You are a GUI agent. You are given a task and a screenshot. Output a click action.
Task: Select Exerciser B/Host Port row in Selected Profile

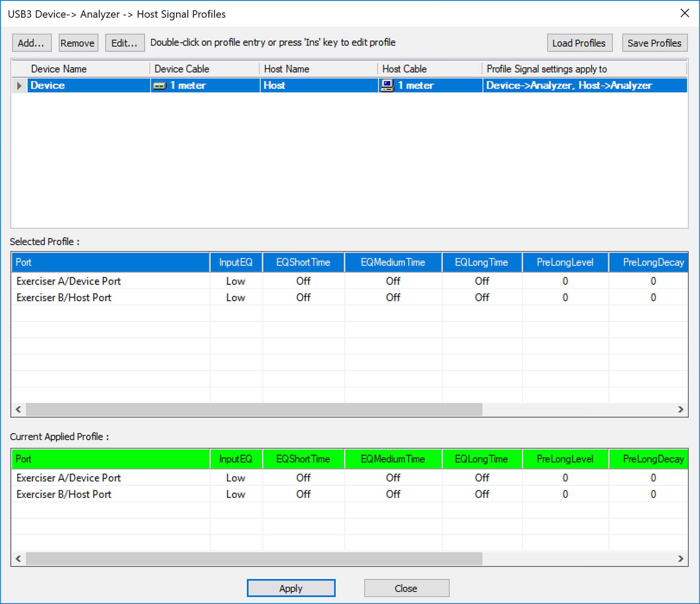point(350,297)
